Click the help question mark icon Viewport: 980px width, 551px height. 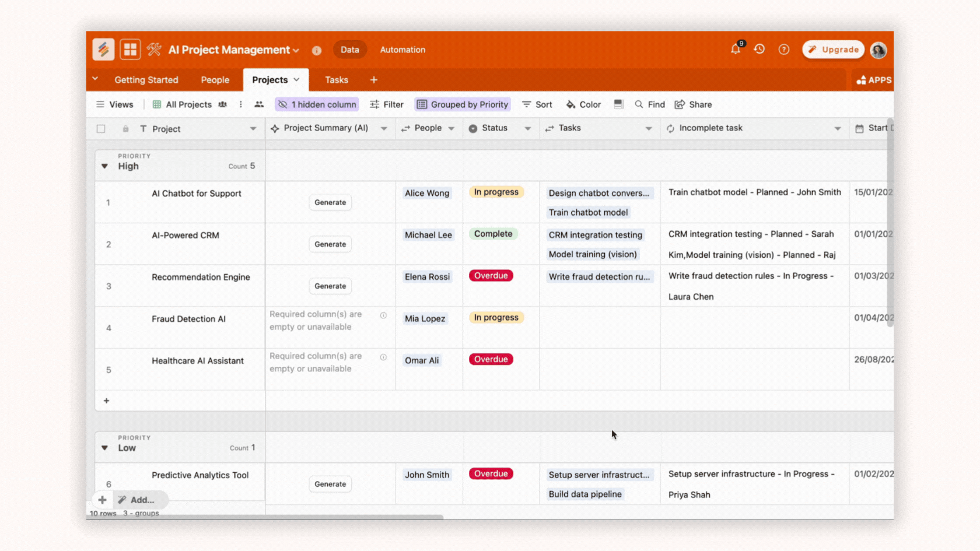pyautogui.click(x=783, y=50)
